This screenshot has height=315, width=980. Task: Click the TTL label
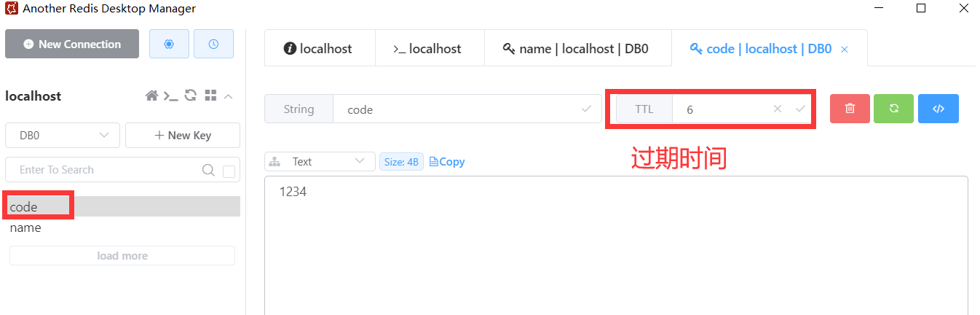coord(644,109)
